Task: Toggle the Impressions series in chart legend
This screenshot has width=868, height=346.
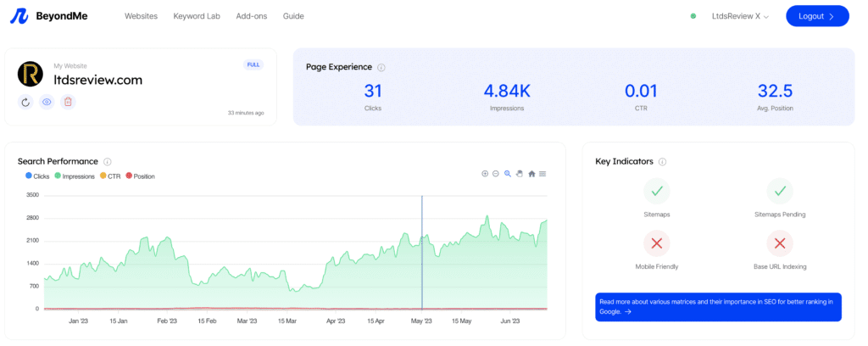Action: (75, 176)
